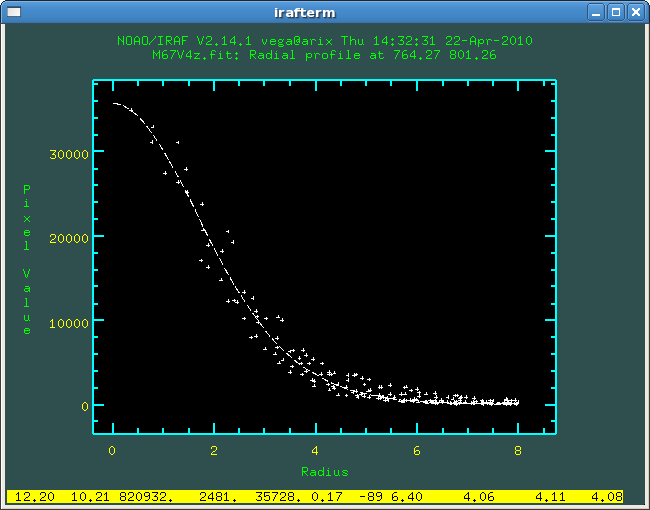650x510 pixels.
Task: Click the 820932. flux value in status bar
Action: [x=146, y=496]
